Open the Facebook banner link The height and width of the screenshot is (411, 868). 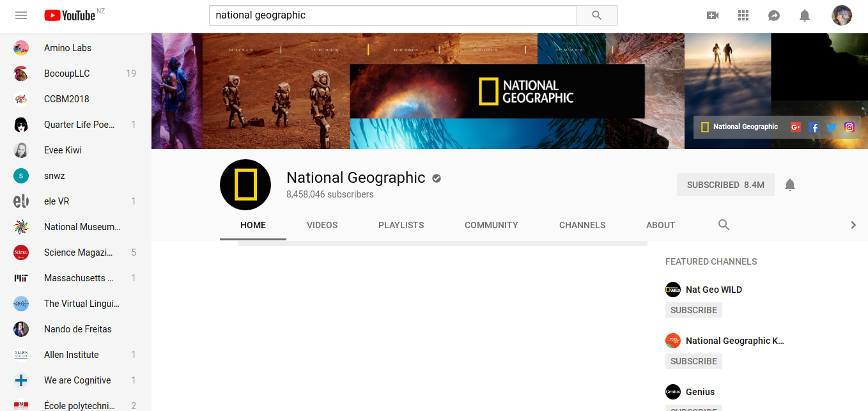[814, 127]
